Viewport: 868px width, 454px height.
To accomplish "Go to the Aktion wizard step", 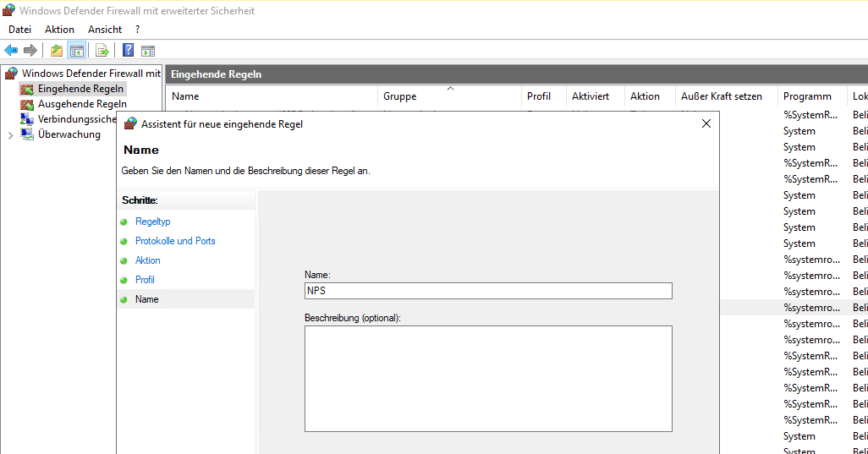I will (148, 260).
